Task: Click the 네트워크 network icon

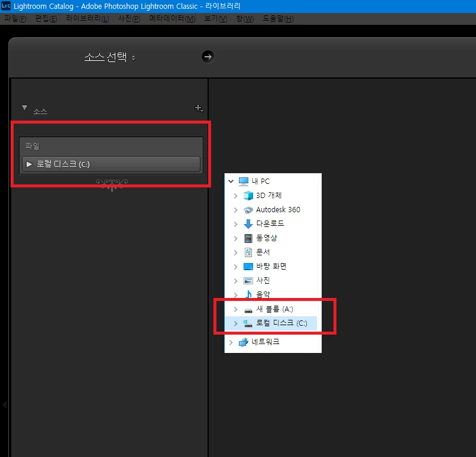Action: pyautogui.click(x=244, y=342)
